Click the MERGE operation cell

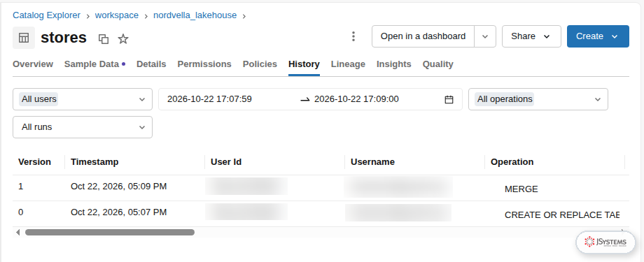tap(521, 189)
